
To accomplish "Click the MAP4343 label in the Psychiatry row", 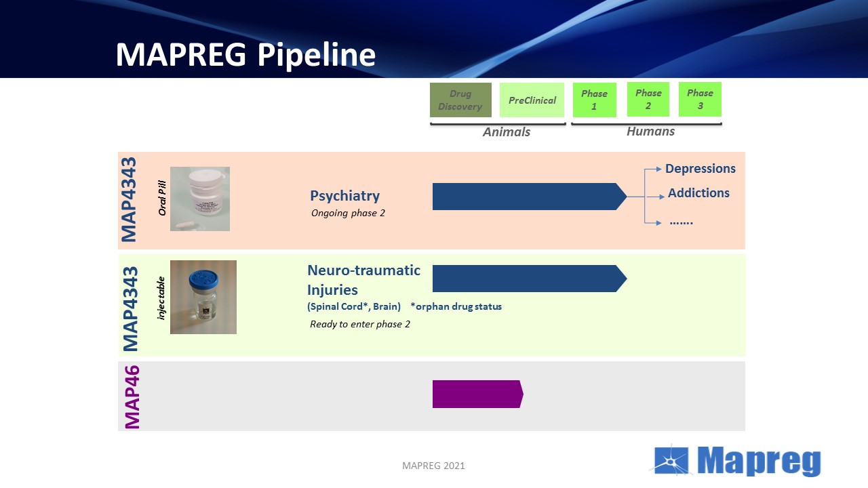I will pyautogui.click(x=129, y=199).
